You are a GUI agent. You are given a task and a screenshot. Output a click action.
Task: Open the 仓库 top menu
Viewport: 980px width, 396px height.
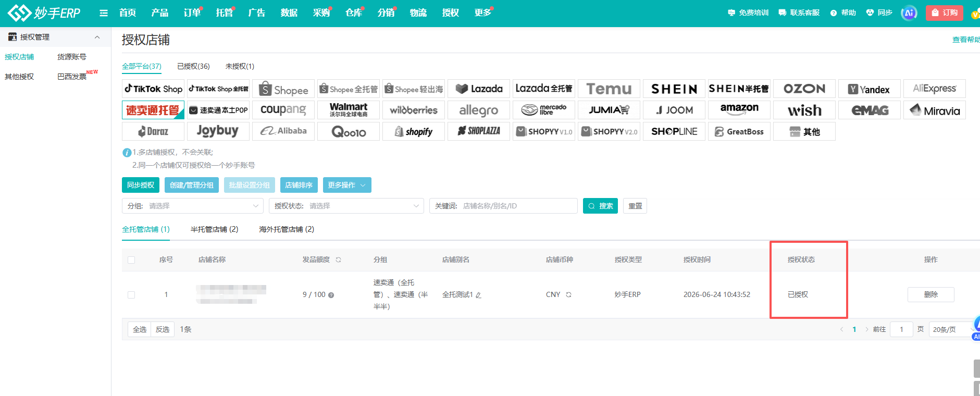tap(354, 13)
